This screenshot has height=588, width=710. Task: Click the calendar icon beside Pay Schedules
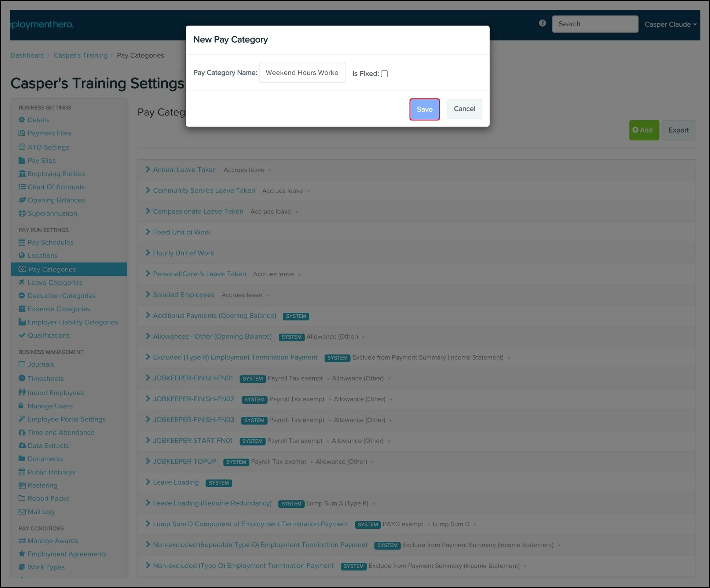pyautogui.click(x=22, y=242)
